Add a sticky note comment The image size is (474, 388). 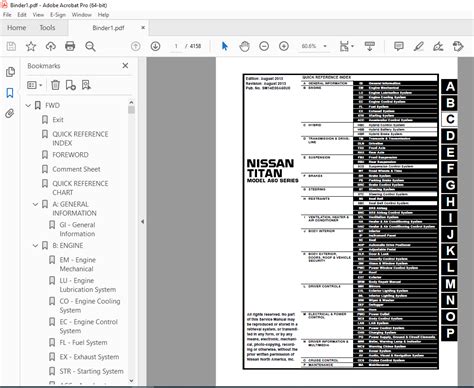click(399, 46)
